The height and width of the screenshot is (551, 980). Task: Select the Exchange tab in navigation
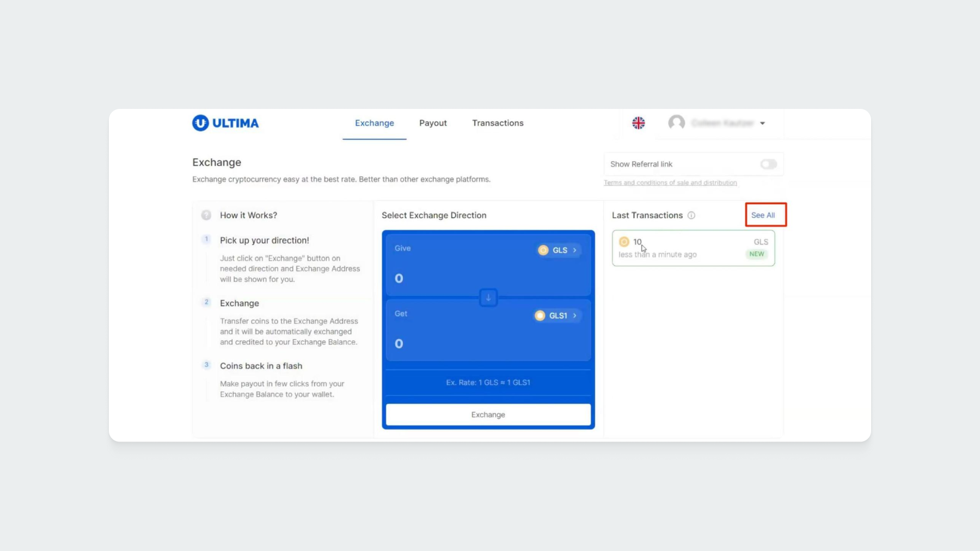coord(374,123)
